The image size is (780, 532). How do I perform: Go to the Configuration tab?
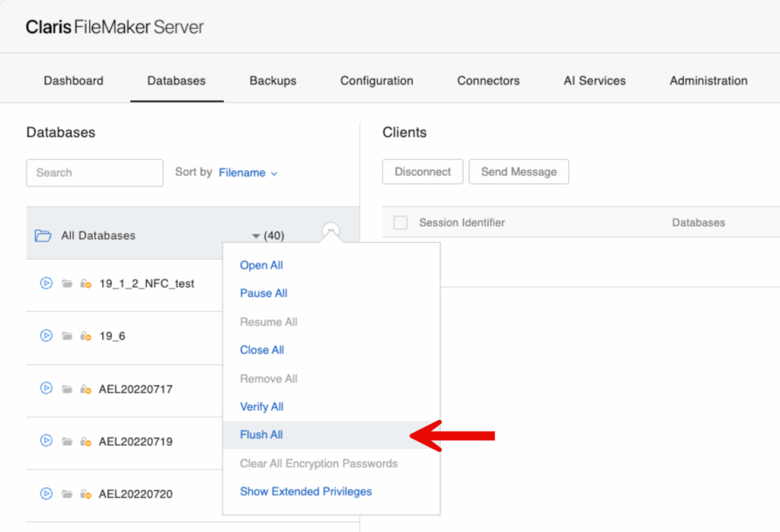[x=376, y=81]
